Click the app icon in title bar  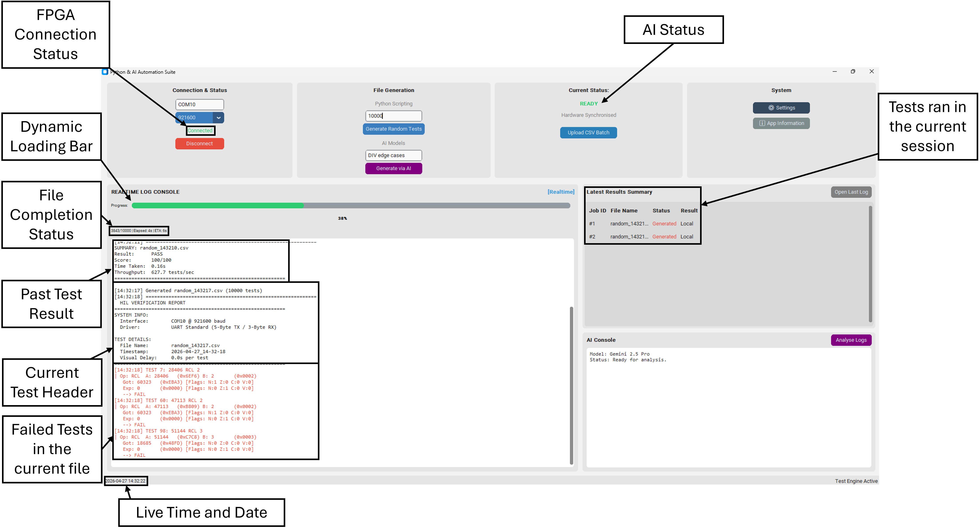coord(105,71)
